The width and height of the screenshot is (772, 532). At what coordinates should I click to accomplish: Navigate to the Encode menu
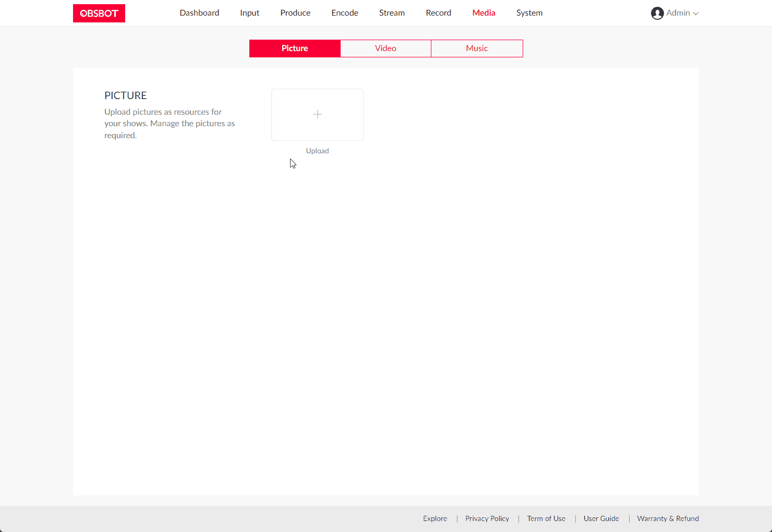tap(345, 13)
